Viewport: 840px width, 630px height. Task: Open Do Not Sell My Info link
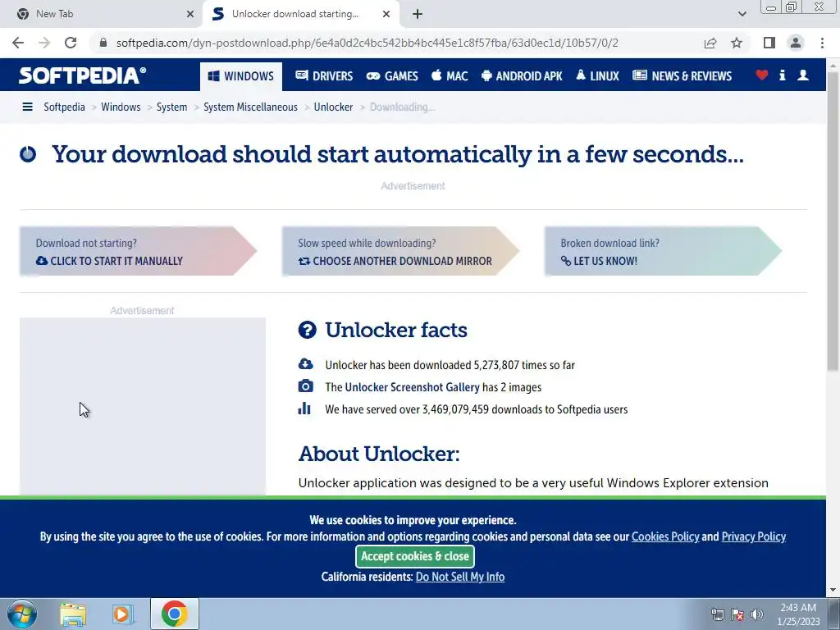click(x=460, y=577)
